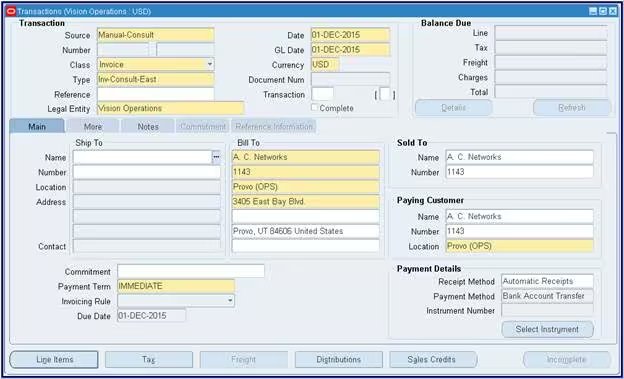Viewport: 624px width, 379px height.
Task: Click the Balance Due Line field
Action: (551, 33)
